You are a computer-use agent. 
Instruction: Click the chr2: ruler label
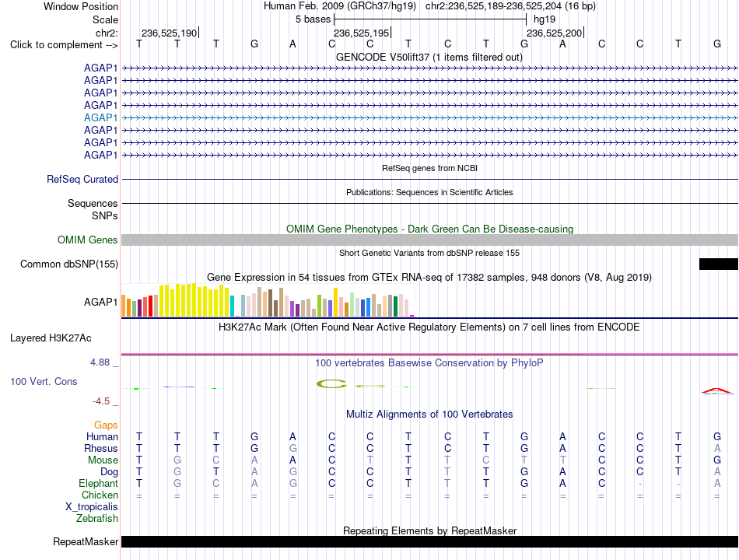[107, 33]
